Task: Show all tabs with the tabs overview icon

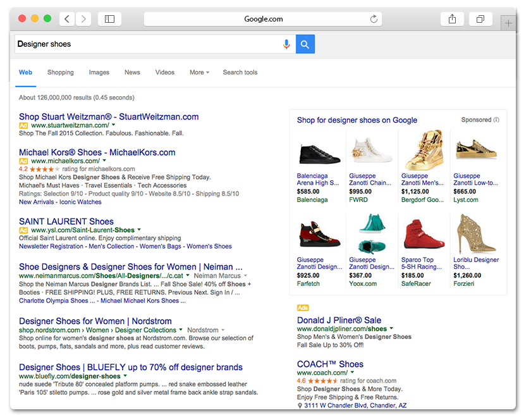Action: pyautogui.click(x=480, y=19)
